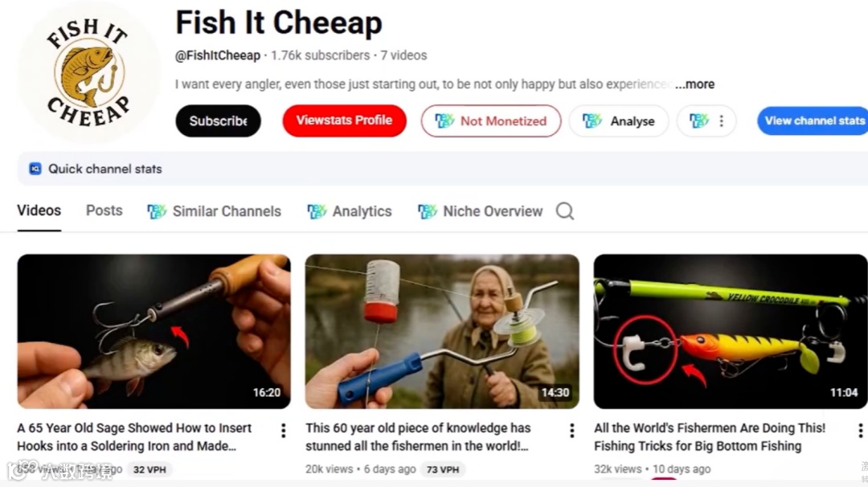The height and width of the screenshot is (487, 868).
Task: Click the extension three-dot menu button
Action: tap(706, 121)
